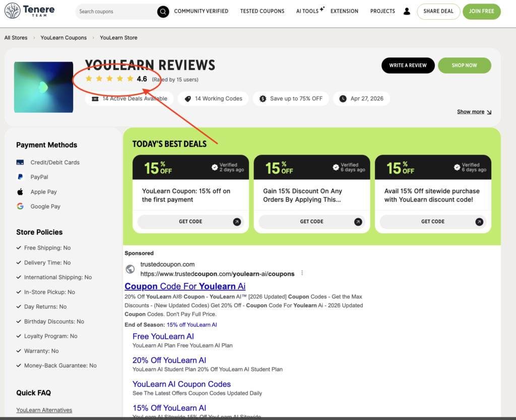Click In-Store Pickup: No policy row
516x420 pixels.
coord(46,292)
